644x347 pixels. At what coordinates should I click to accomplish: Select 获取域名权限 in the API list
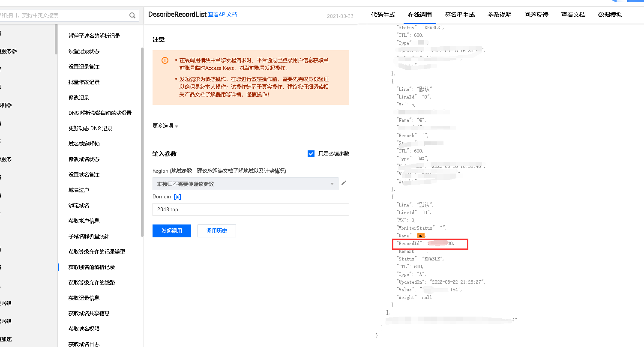[84, 329]
